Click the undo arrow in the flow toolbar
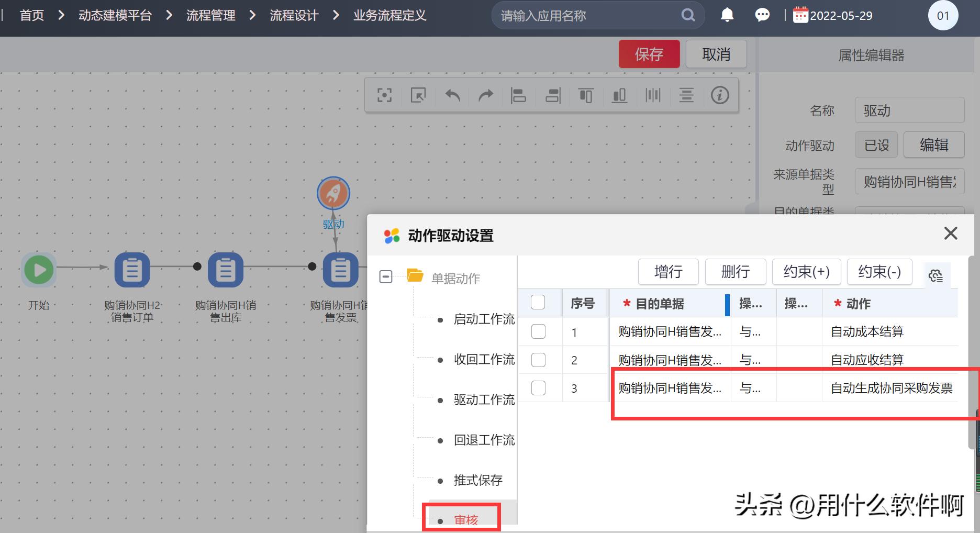 452,95
